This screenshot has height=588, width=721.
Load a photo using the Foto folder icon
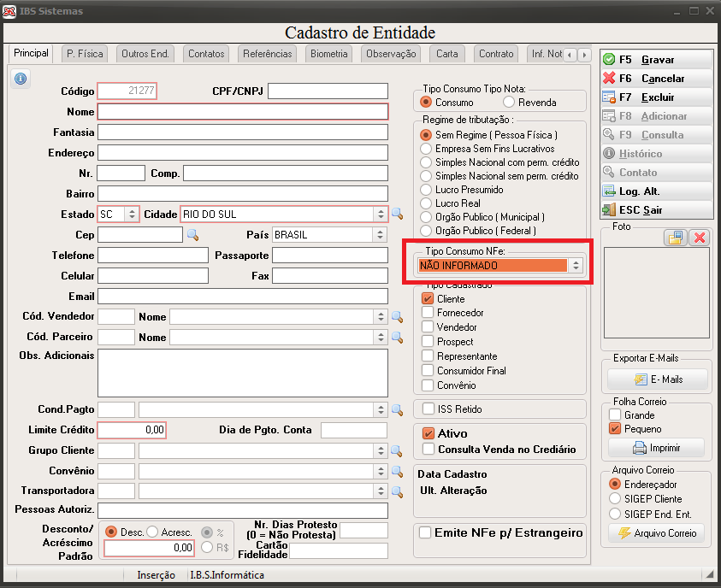(x=676, y=238)
